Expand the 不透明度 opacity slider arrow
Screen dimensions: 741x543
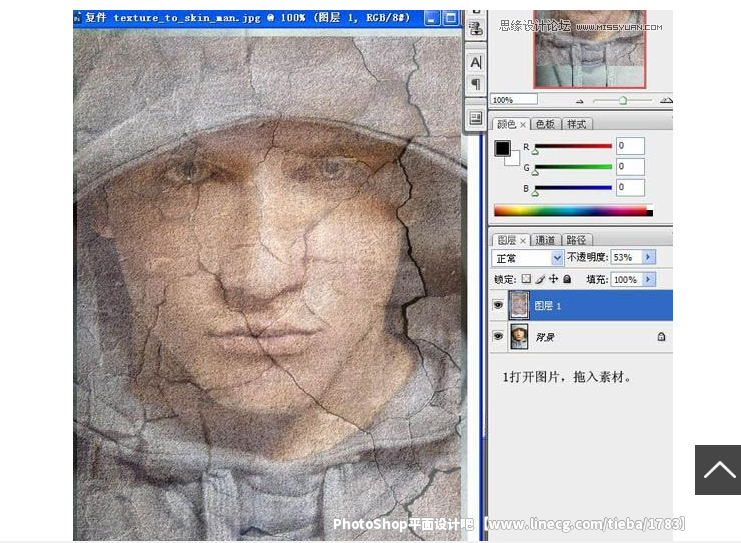[x=648, y=258]
